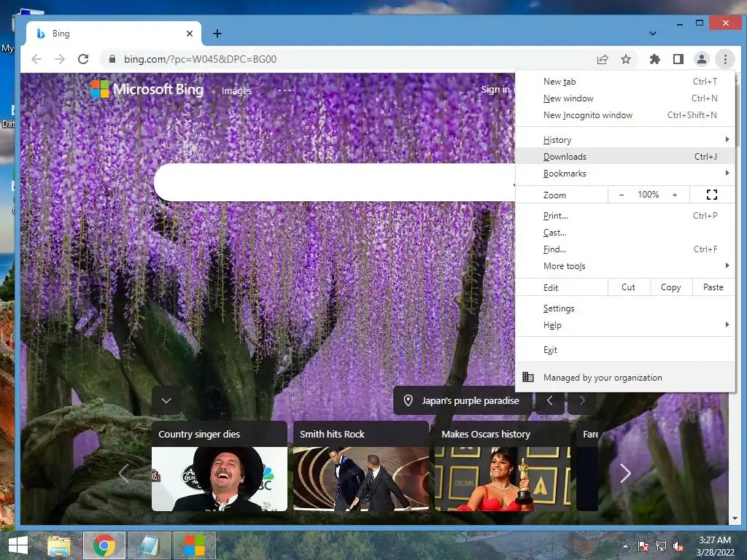
Task: Click the Microsoft Bing logo
Action: tap(147, 89)
